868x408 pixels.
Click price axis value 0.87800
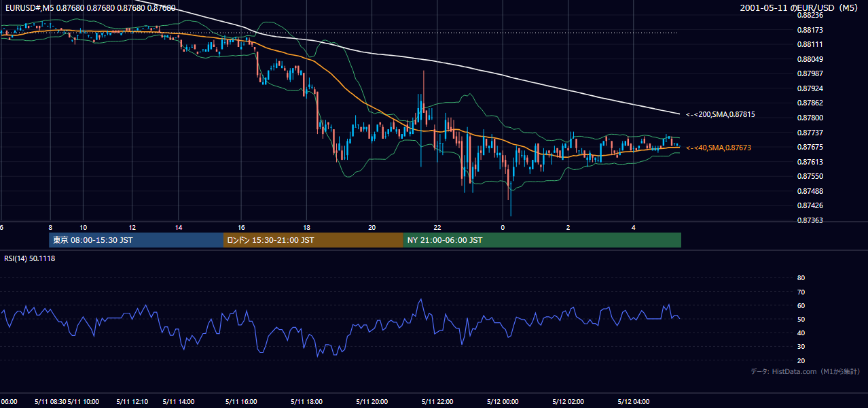pos(809,118)
